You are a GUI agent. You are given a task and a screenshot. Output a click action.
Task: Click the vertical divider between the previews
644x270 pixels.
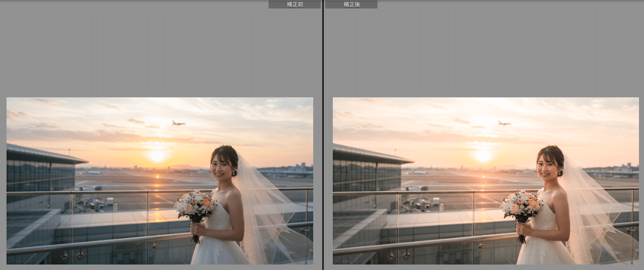[x=323, y=134]
